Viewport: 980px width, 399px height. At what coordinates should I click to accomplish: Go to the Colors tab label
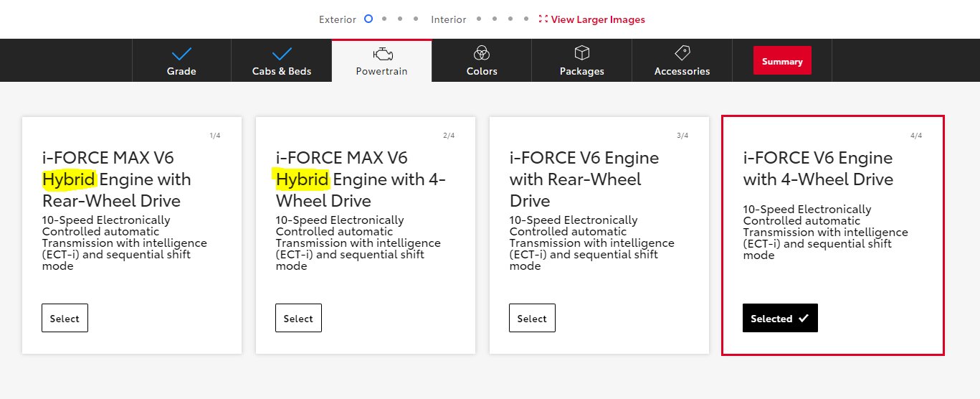[x=482, y=71]
